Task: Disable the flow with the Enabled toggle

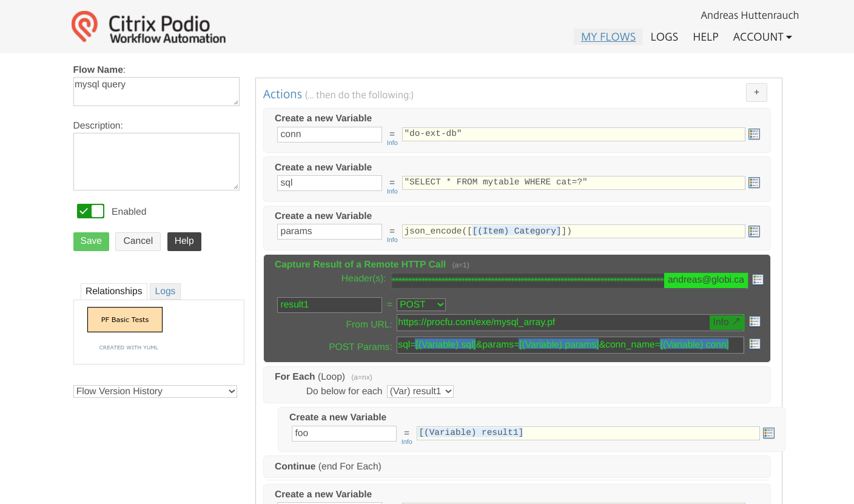Action: [90, 211]
